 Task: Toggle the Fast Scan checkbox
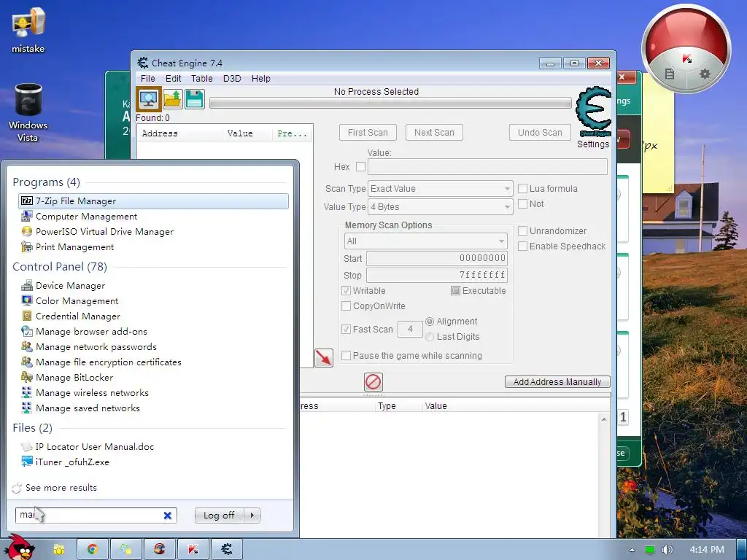pyautogui.click(x=347, y=329)
